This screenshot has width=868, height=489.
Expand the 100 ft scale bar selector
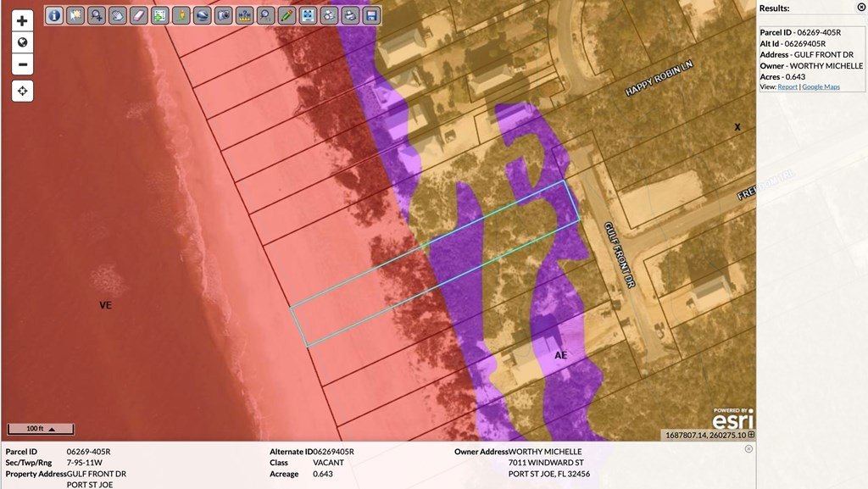pyautogui.click(x=52, y=430)
